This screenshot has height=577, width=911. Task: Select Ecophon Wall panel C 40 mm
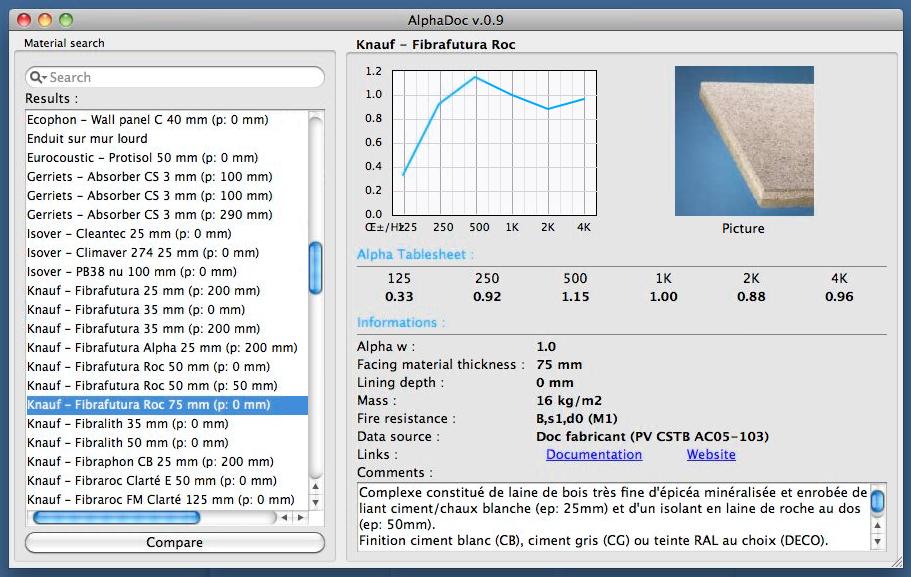pos(147,119)
